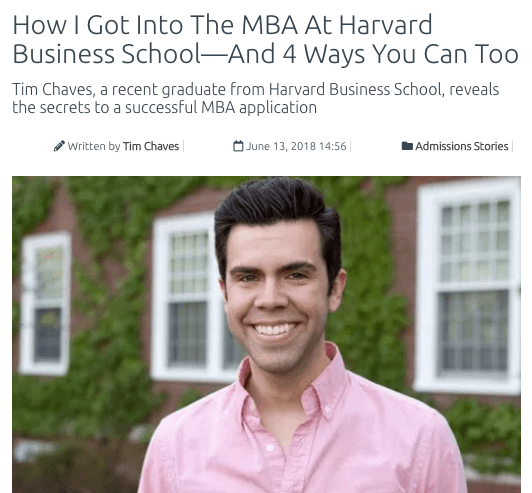The image size is (532, 493).
Task: Select the June 13, 2018 14:56 timestamp
Action: (x=296, y=146)
